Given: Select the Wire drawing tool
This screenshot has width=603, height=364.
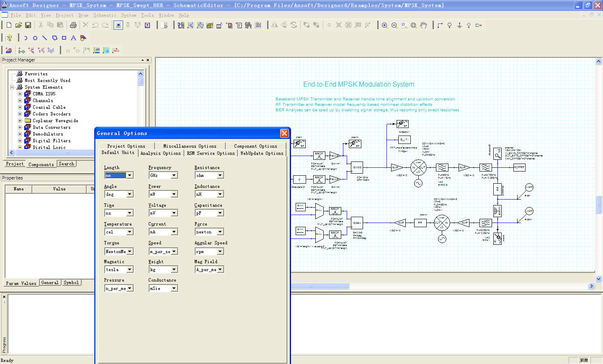Looking at the screenshot, I should pyautogui.click(x=440, y=25).
